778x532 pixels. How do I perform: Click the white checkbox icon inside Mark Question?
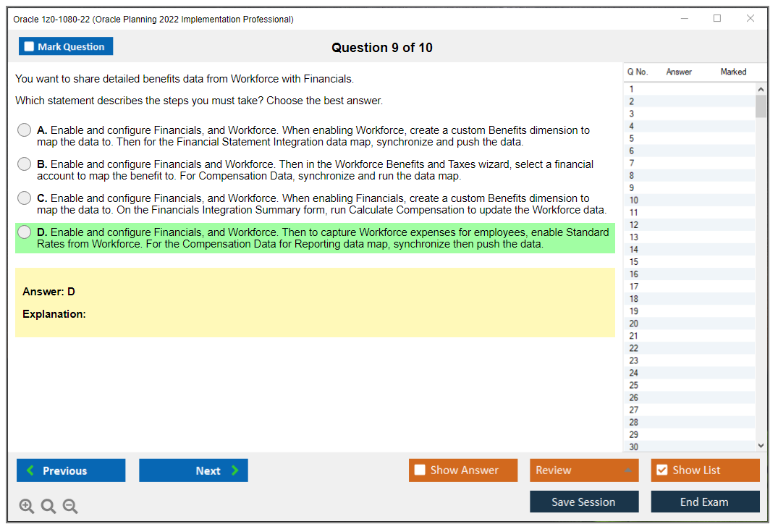tap(29, 46)
